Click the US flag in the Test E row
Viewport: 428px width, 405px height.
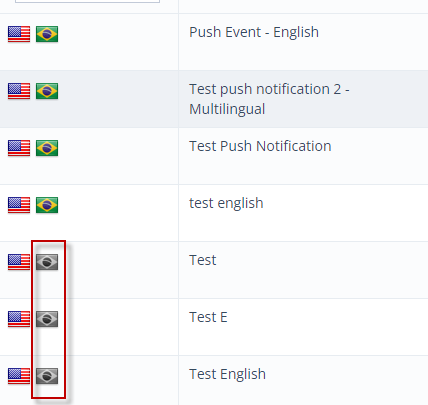(x=19, y=319)
